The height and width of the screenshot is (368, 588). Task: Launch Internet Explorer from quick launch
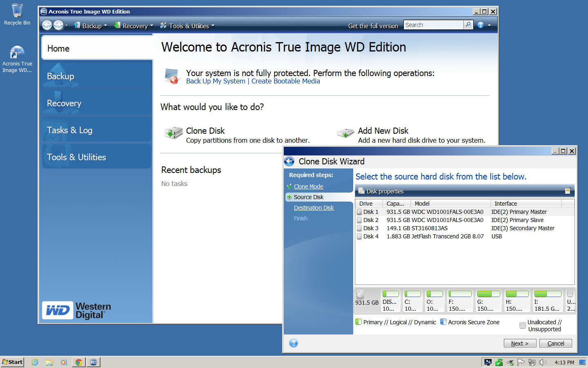[35, 362]
